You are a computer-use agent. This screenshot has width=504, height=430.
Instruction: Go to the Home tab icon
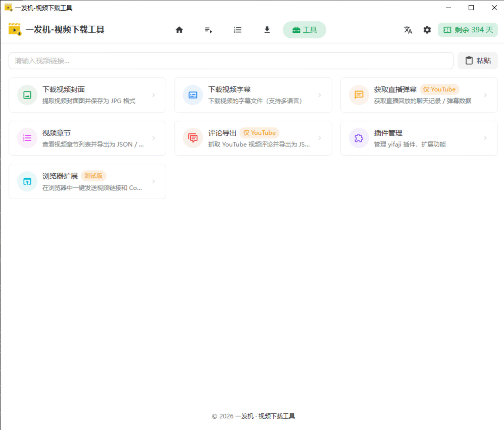179,30
